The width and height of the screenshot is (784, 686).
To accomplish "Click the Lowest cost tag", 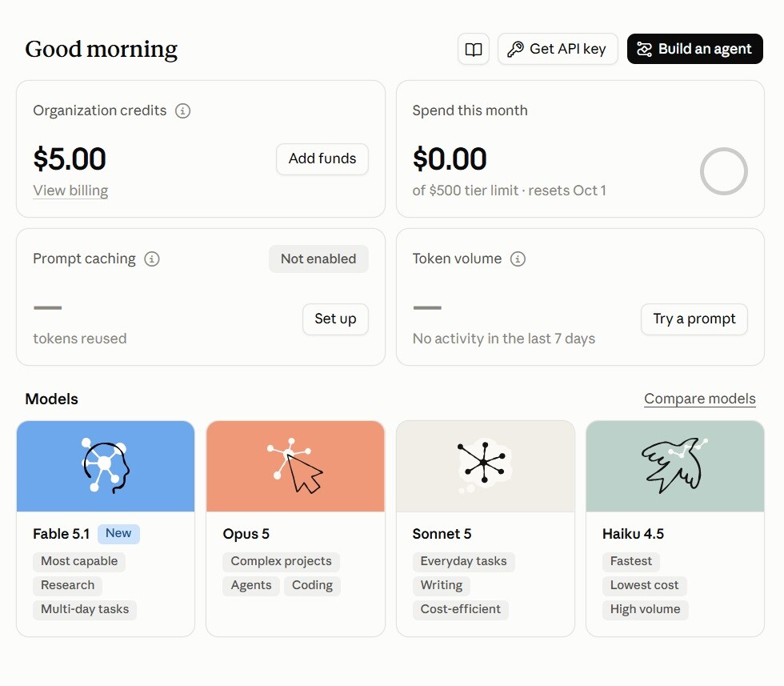I will point(645,585).
